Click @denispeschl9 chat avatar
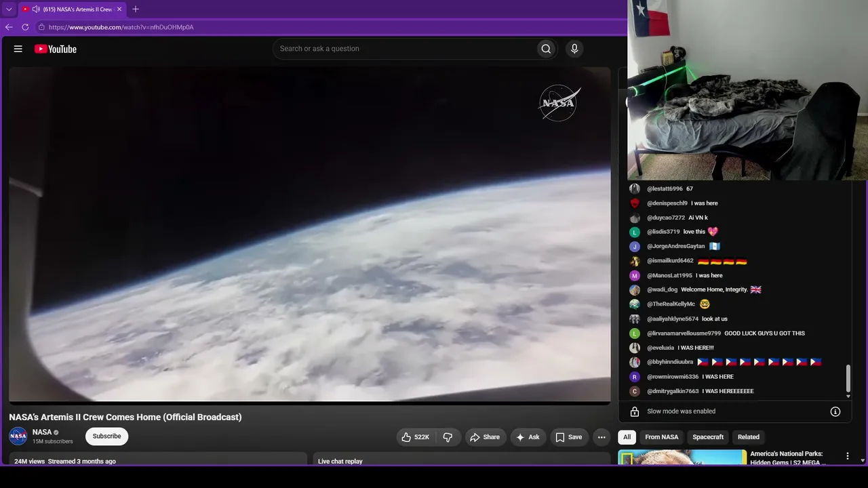The width and height of the screenshot is (868, 488). (x=635, y=203)
